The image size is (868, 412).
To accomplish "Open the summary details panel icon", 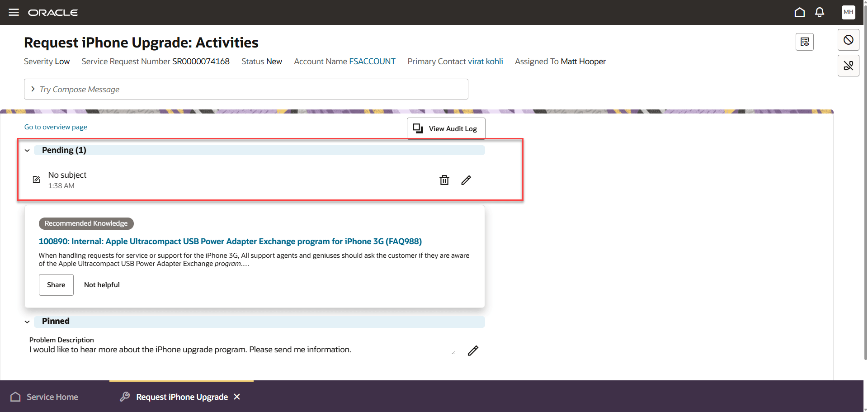I will (x=805, y=42).
